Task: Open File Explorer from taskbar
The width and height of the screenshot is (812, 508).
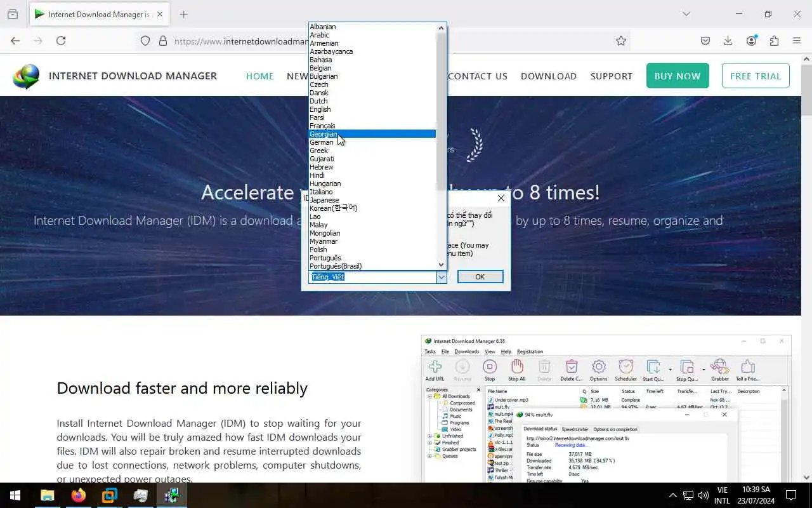Action: tap(47, 495)
